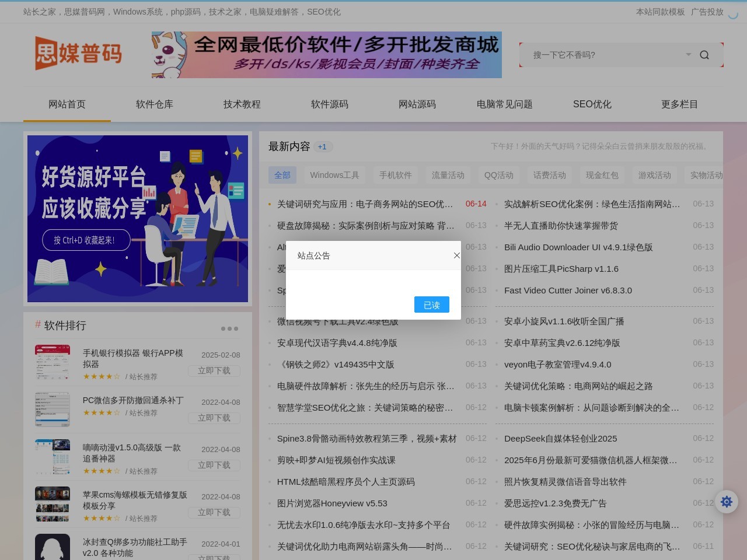The height and width of the screenshot is (560, 747).
Task: Open 无忧去水印1.0.6纯净版去水印
Action: pyautogui.click(x=364, y=525)
